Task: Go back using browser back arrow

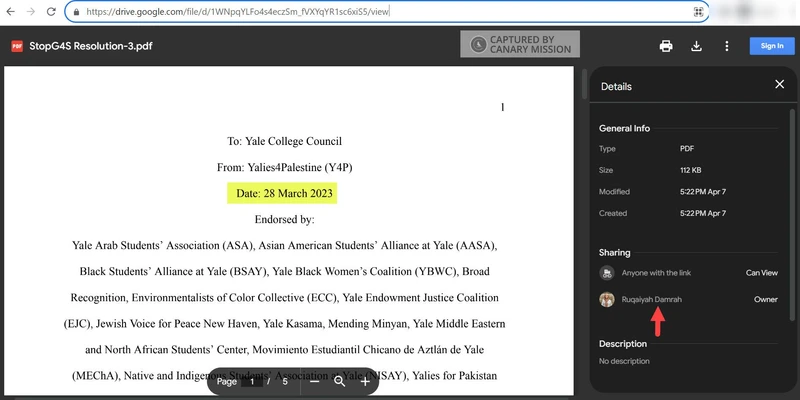Action: click(10, 12)
